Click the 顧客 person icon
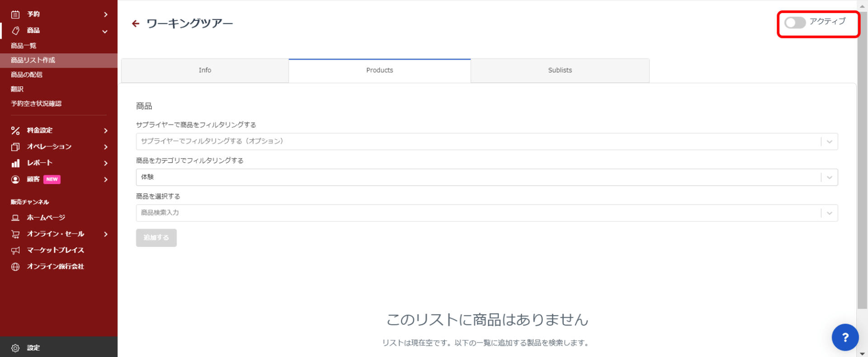 click(15, 179)
